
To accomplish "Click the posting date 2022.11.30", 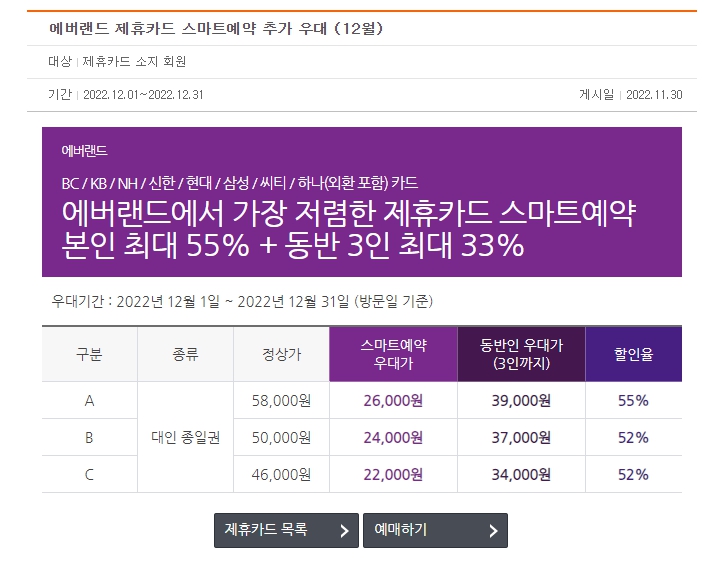I will 654,95.
